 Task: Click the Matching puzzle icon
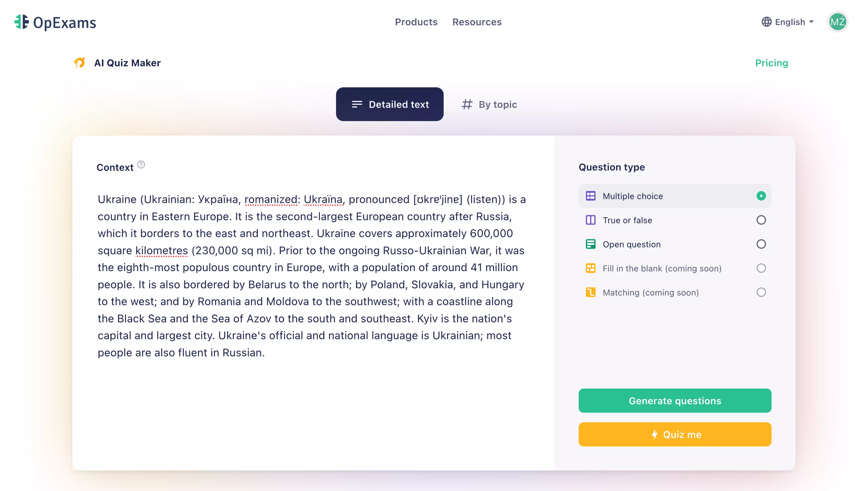pyautogui.click(x=591, y=292)
